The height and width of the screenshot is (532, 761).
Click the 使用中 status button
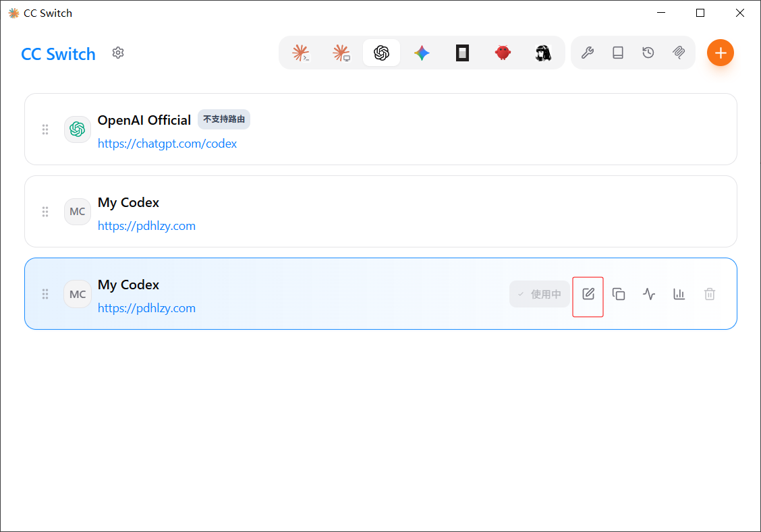539,294
